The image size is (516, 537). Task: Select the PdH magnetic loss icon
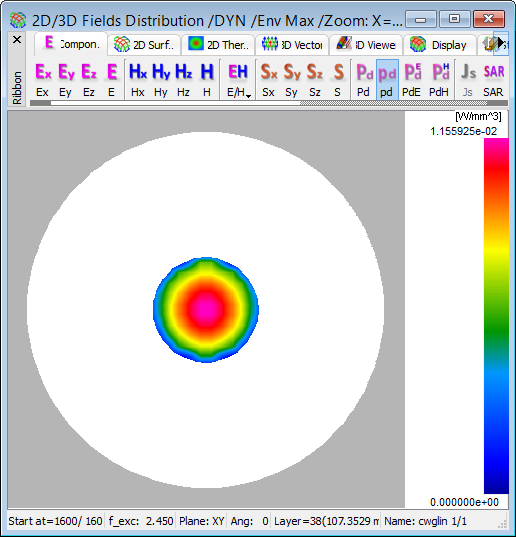click(439, 79)
